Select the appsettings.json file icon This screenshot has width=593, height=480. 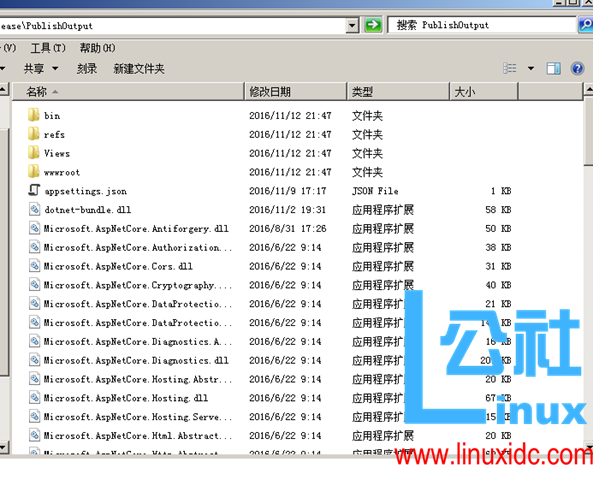[x=34, y=190]
